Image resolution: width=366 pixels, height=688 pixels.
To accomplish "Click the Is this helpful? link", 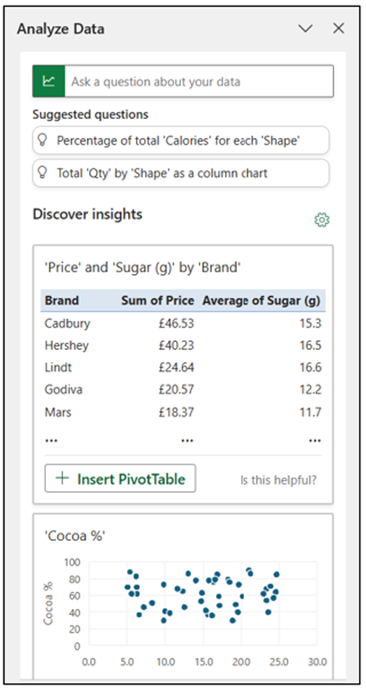I will 278,480.
